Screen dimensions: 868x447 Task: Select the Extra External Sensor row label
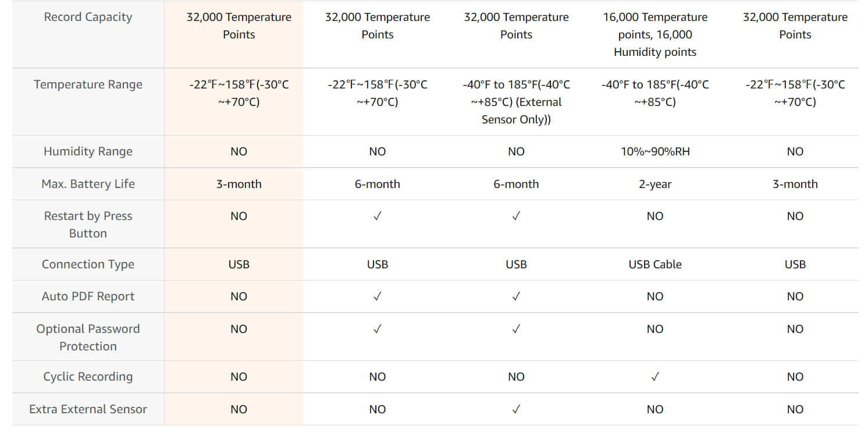click(x=88, y=409)
